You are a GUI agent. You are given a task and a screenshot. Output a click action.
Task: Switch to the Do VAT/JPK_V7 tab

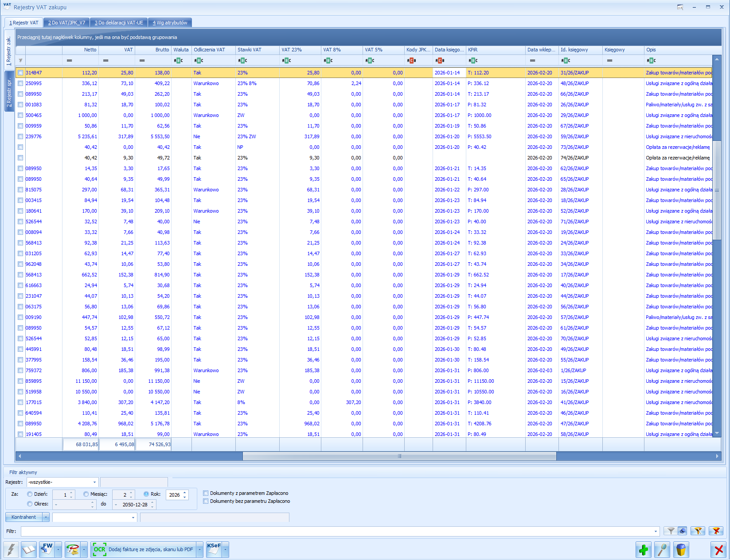66,23
